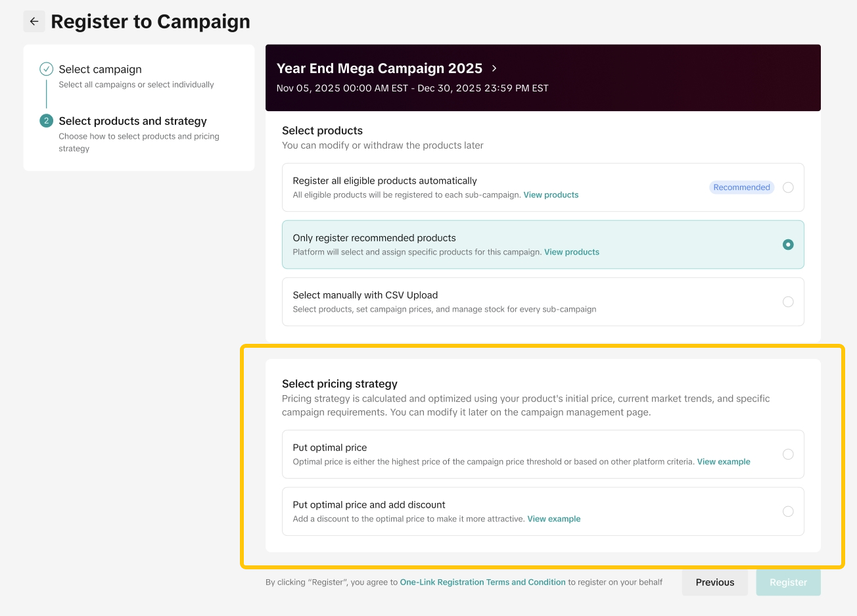857x616 pixels.
Task: Open View products link under register all eligible
Action: 551,195
